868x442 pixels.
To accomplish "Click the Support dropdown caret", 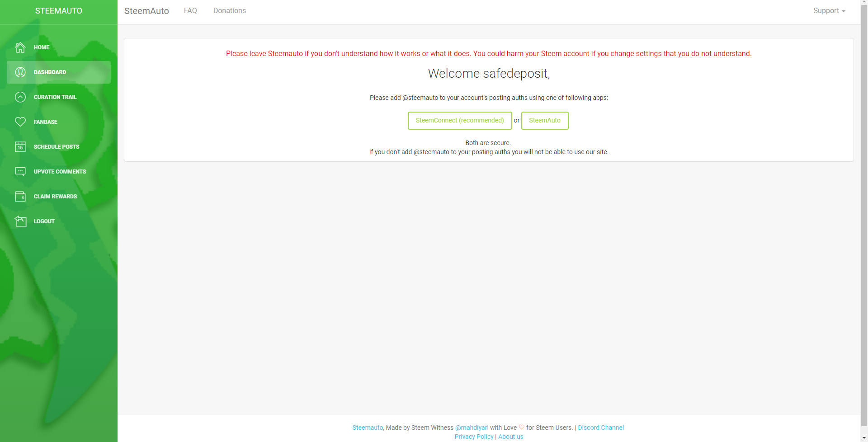I will (844, 11).
